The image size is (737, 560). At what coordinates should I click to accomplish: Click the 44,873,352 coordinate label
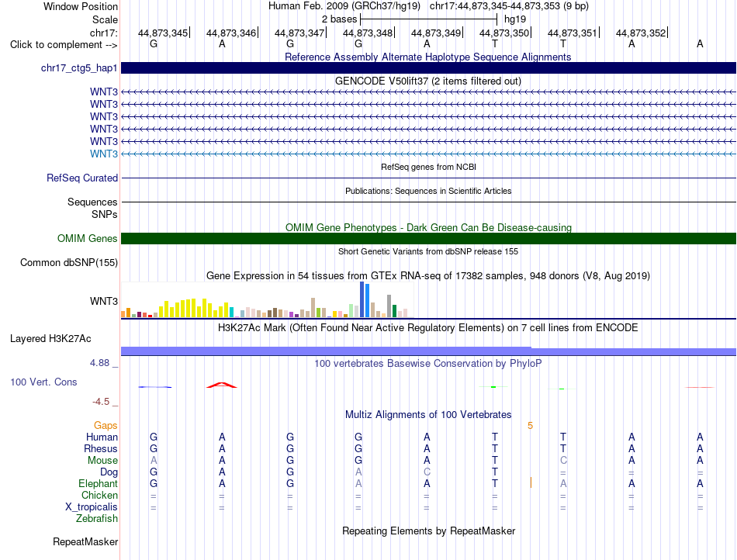point(641,33)
